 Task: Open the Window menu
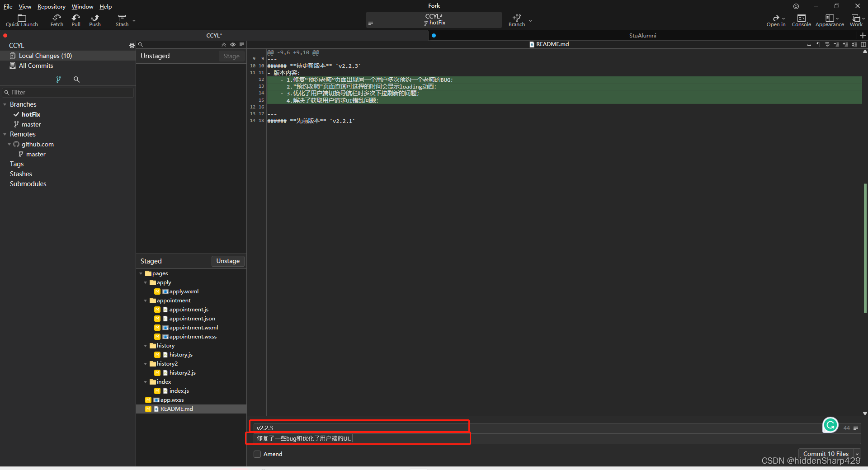click(x=82, y=6)
